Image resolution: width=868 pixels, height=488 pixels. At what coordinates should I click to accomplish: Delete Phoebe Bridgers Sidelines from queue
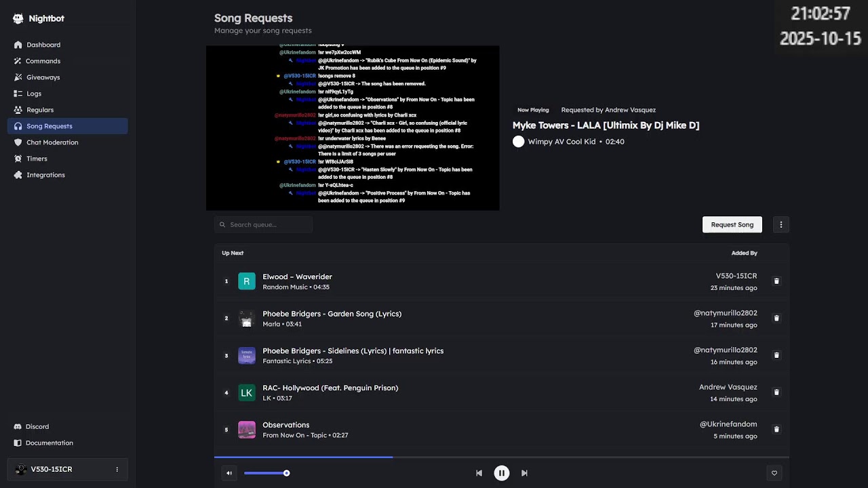[x=776, y=355]
